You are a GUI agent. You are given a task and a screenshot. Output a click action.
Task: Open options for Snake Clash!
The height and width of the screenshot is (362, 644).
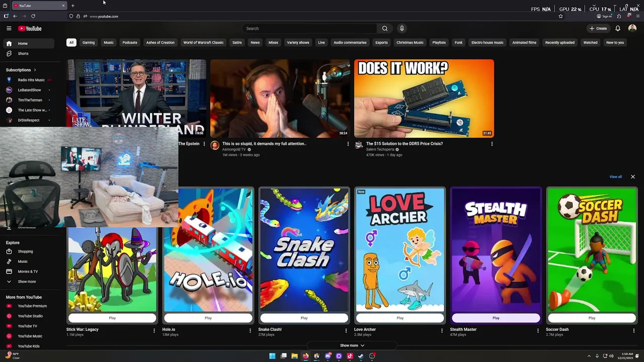coord(346,330)
